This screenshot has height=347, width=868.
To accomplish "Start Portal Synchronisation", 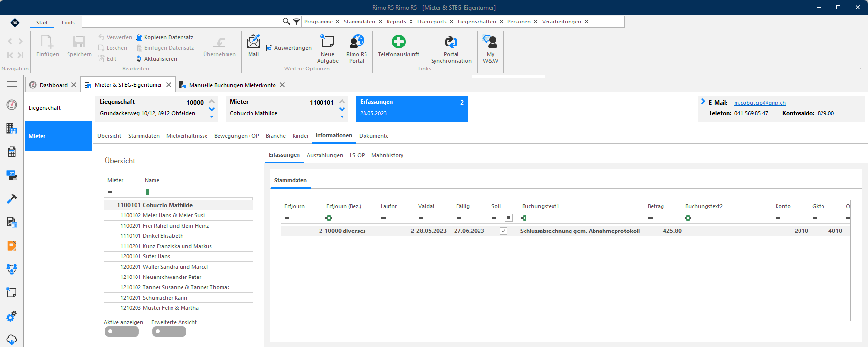I will click(x=451, y=48).
